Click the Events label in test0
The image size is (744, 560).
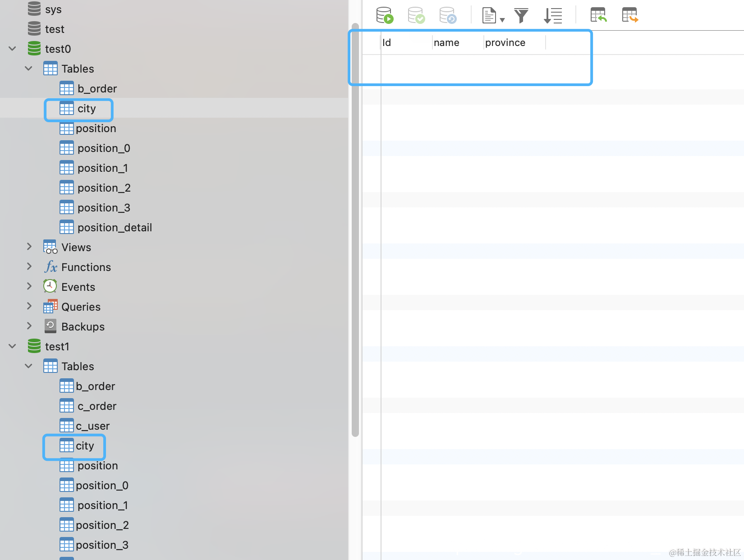pyautogui.click(x=78, y=287)
